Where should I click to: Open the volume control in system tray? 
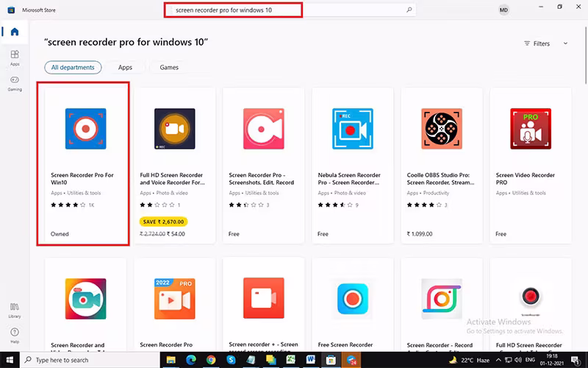pyautogui.click(x=519, y=360)
